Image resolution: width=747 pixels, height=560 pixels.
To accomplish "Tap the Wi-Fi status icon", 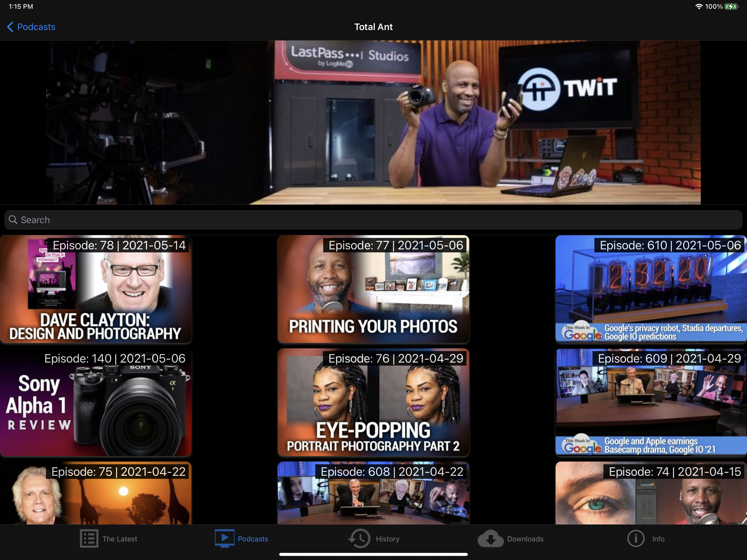I will 699,6.
